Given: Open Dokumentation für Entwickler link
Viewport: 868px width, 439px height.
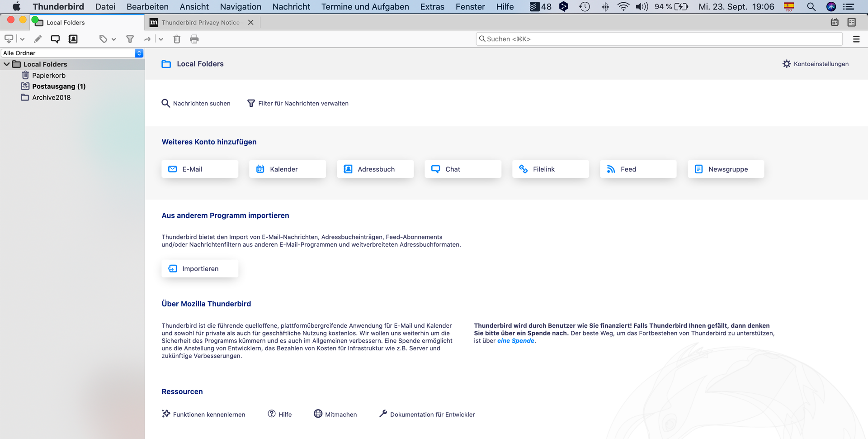Looking at the screenshot, I should click(427, 414).
